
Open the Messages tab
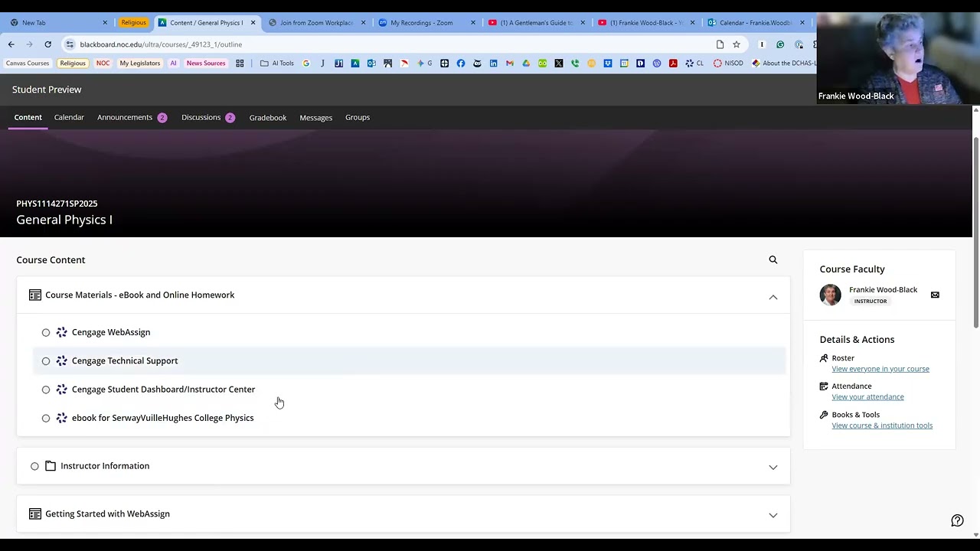[316, 118]
